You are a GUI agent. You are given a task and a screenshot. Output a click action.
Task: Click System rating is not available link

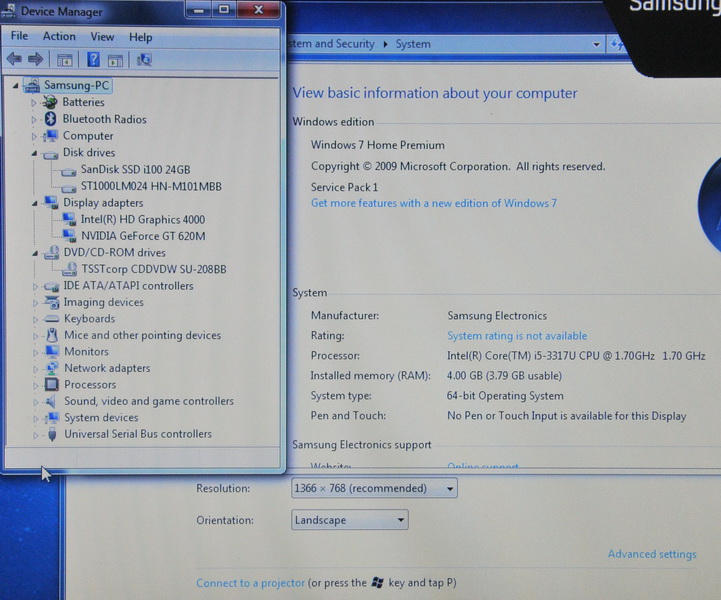[x=517, y=336]
